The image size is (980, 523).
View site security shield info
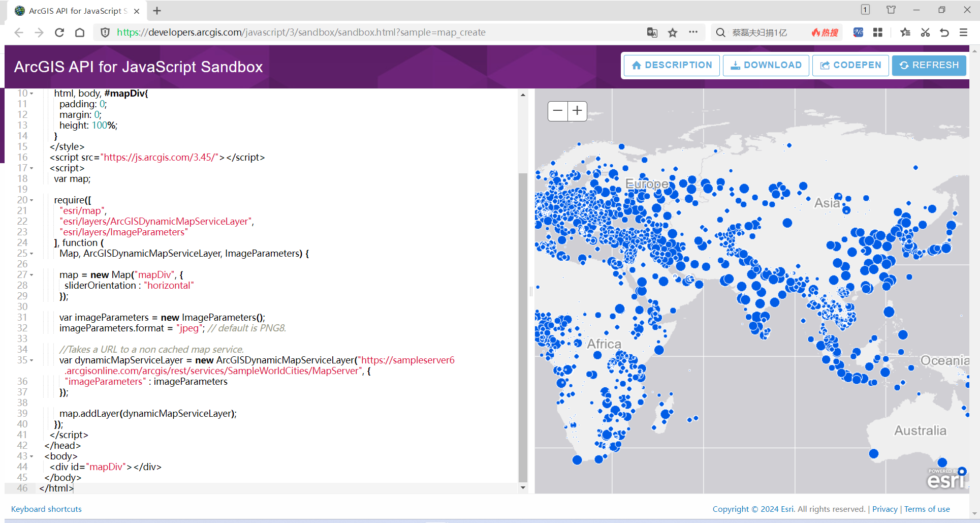(105, 33)
